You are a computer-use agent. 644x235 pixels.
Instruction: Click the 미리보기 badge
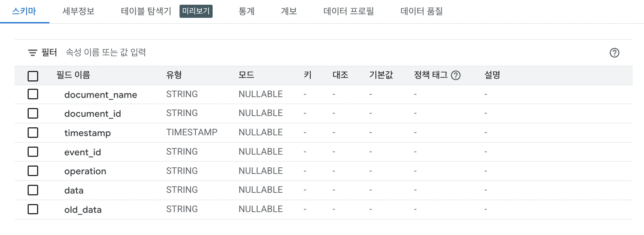[196, 11]
